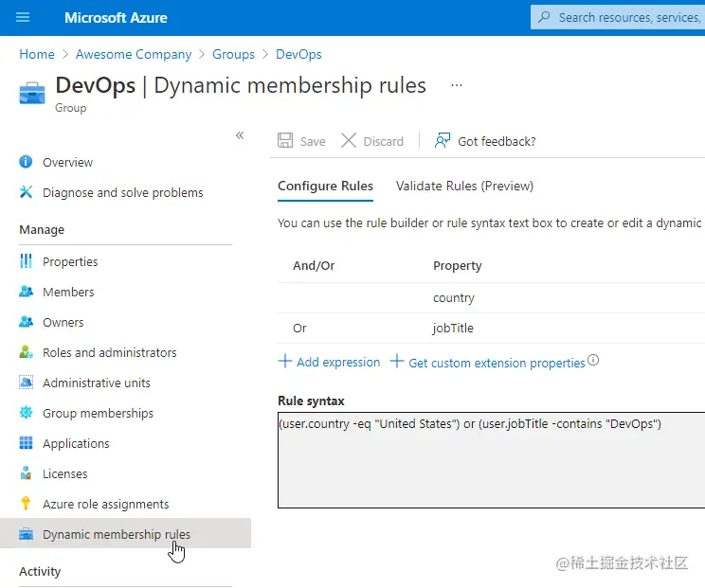Click plus icon for custom extension properties

point(396,361)
